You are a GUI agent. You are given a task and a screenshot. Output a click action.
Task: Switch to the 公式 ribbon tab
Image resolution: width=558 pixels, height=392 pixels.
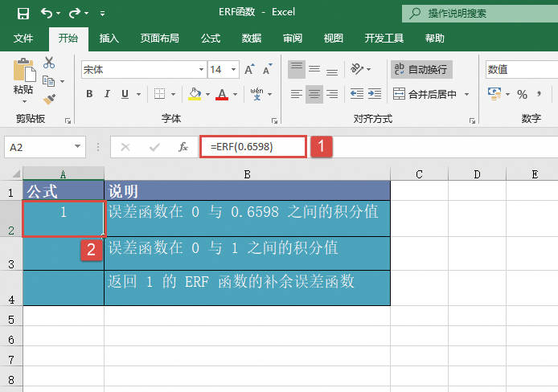tap(211, 38)
